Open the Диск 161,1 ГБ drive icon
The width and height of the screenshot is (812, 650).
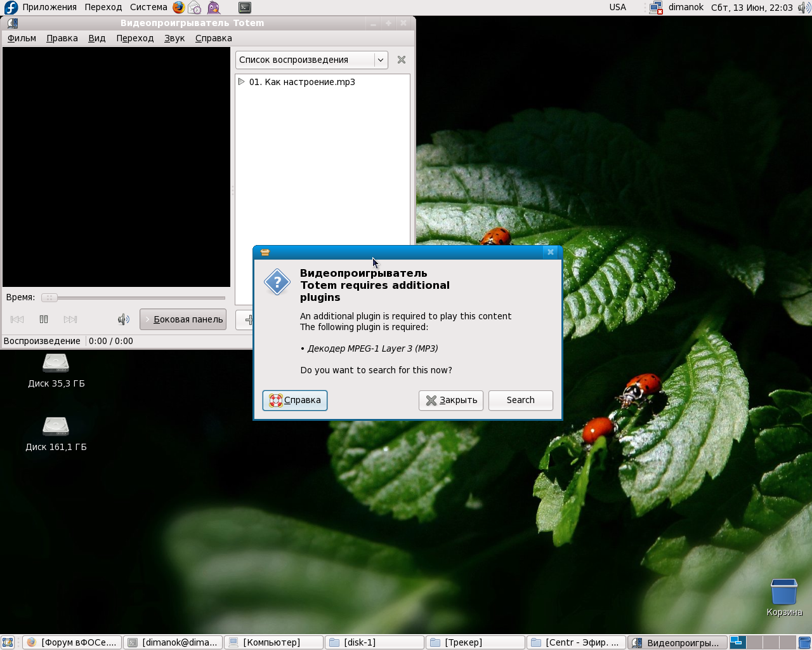coord(56,427)
